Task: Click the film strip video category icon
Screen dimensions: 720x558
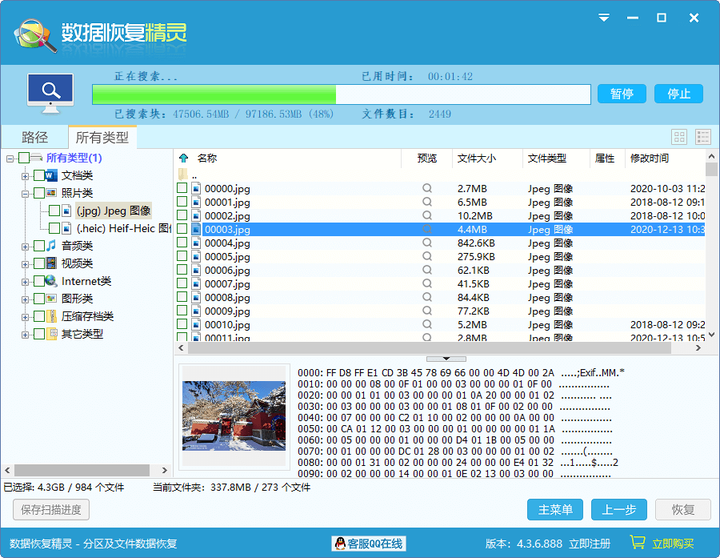Action: (51, 263)
